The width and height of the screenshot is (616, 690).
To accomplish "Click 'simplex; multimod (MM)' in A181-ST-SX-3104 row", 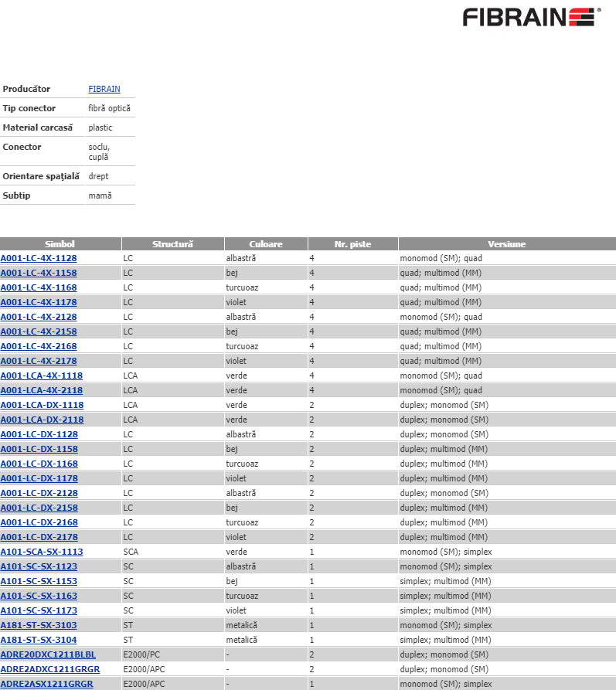I will (445, 640).
